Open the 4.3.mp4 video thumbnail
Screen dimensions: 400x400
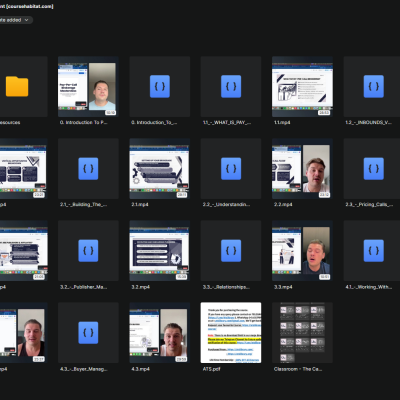(160, 333)
